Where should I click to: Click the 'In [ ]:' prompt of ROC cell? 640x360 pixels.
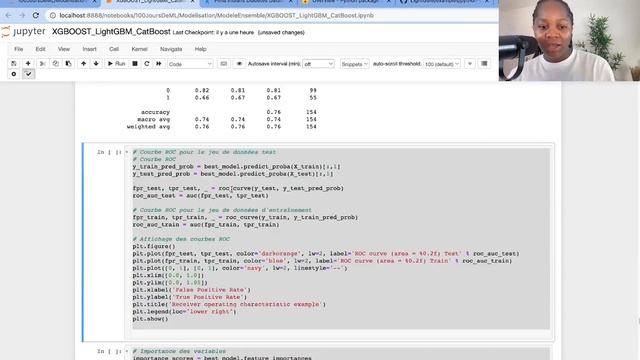coord(109,152)
